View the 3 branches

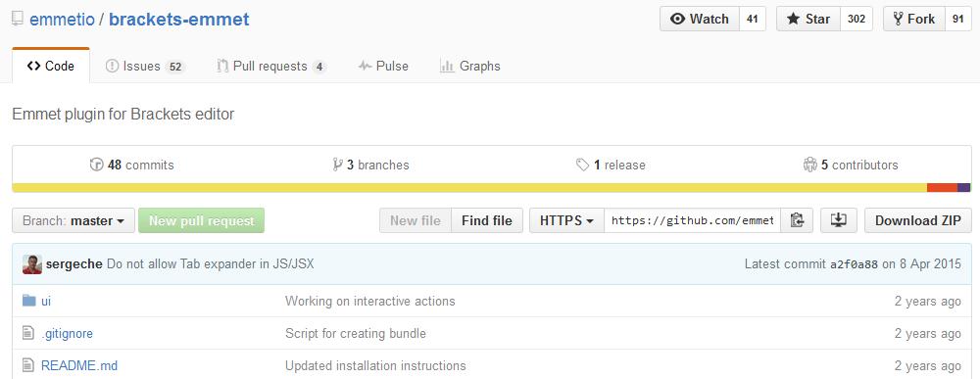371,165
